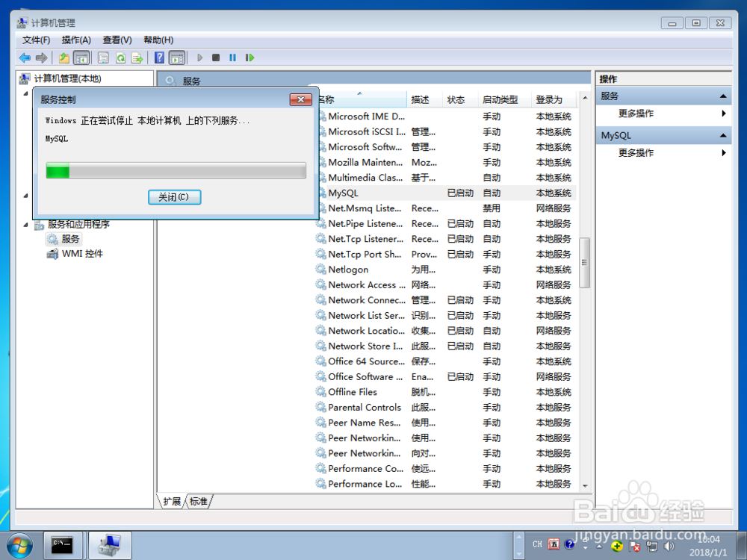Sort by the 启动类型 column header

point(504,99)
